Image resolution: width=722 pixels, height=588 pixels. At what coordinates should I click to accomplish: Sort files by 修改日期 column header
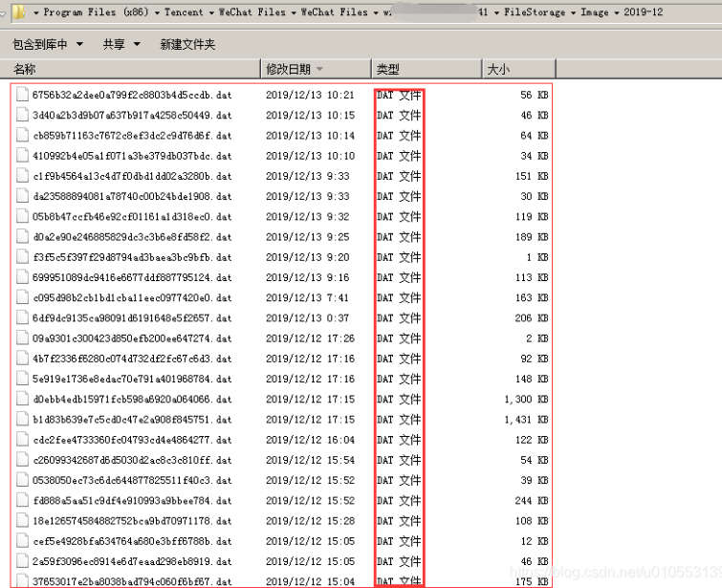pyautogui.click(x=316, y=69)
